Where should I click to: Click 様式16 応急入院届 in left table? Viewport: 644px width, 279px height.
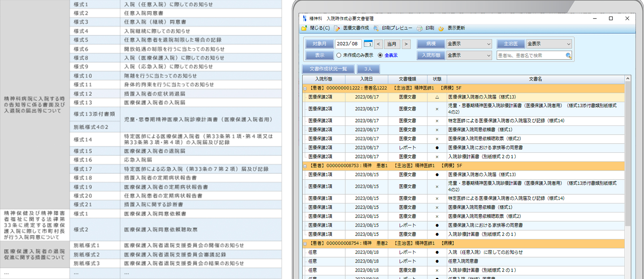click(x=176, y=160)
